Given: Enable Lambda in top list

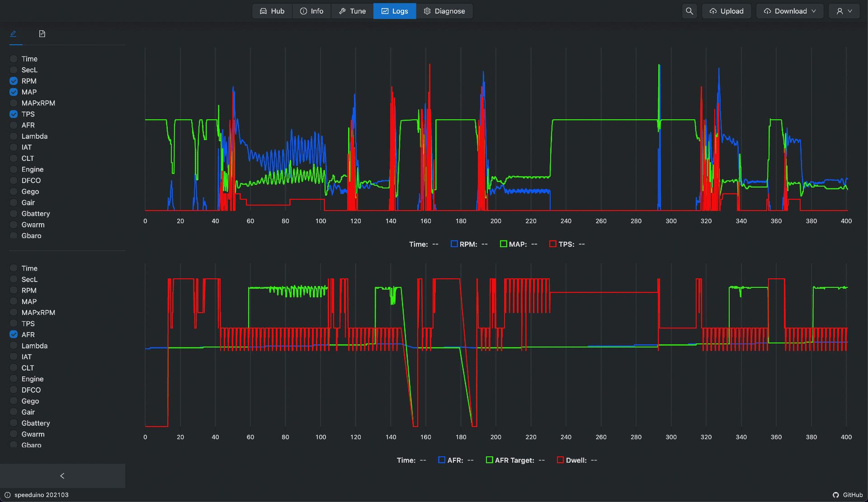Looking at the screenshot, I should (14, 136).
